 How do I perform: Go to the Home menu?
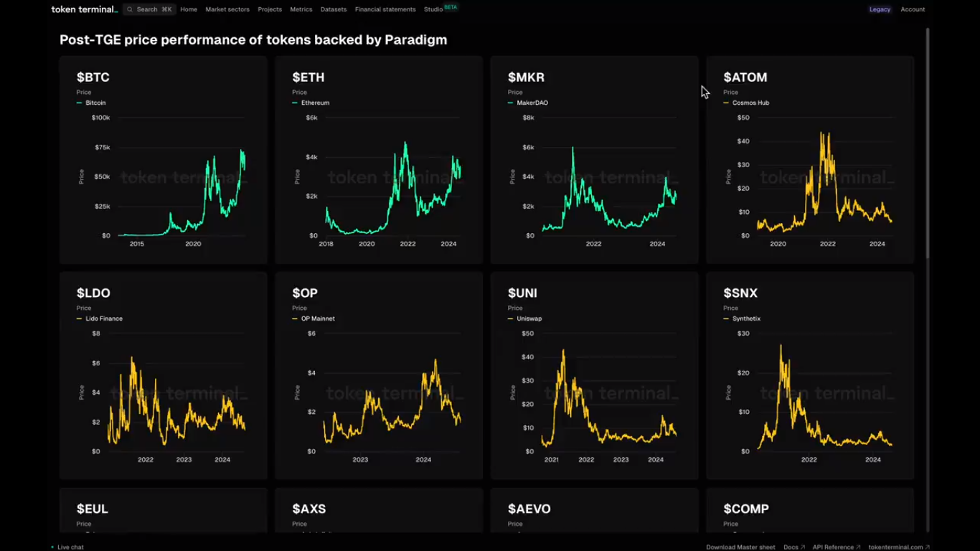click(189, 9)
